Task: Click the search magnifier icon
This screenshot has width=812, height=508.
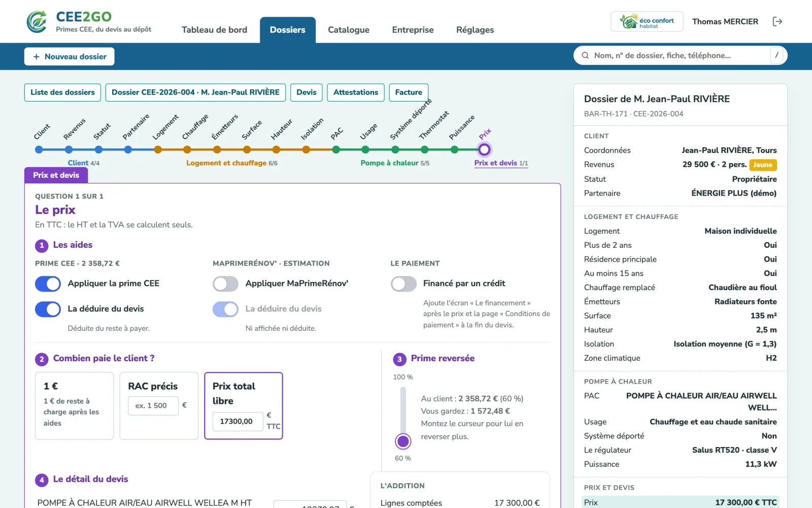Action: (585, 55)
